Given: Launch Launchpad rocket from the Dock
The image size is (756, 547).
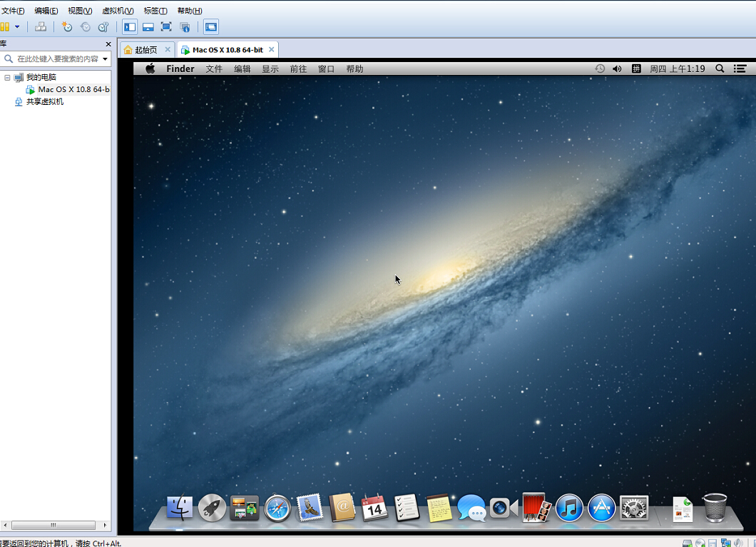Looking at the screenshot, I should click(x=212, y=508).
